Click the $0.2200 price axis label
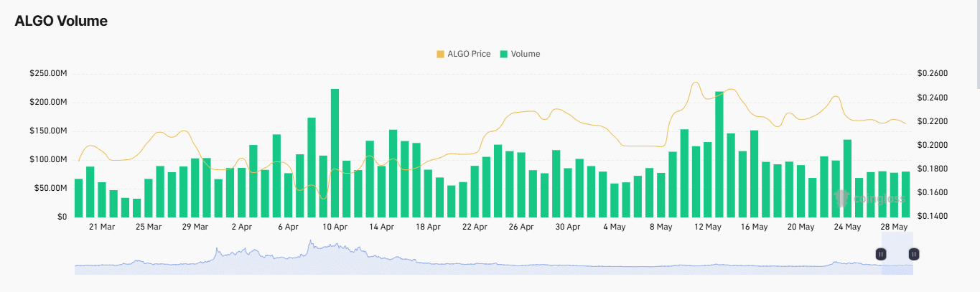980x292 pixels. pyautogui.click(x=933, y=121)
